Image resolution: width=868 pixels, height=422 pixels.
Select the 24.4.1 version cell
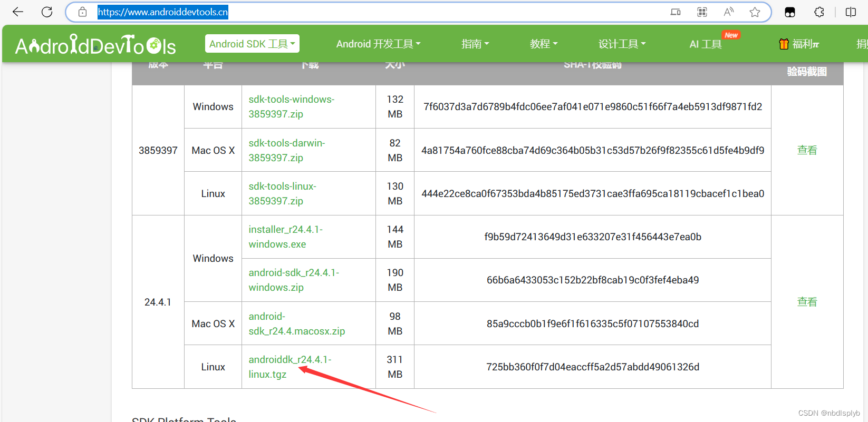coord(158,302)
